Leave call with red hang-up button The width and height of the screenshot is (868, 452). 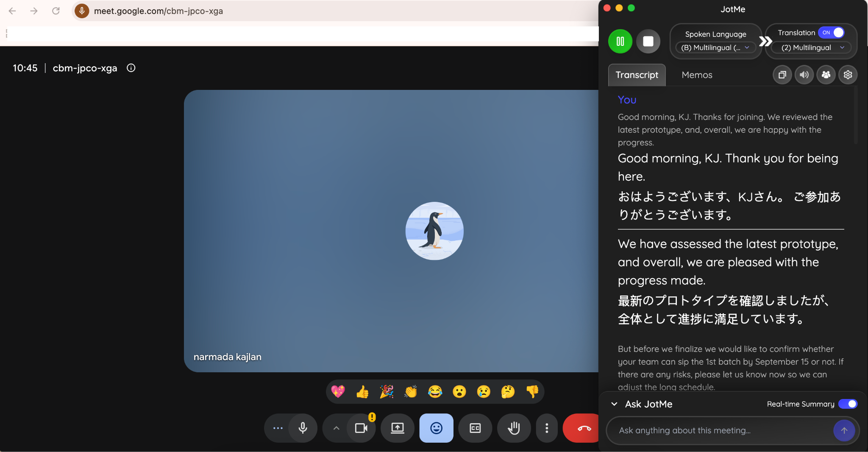click(x=582, y=428)
